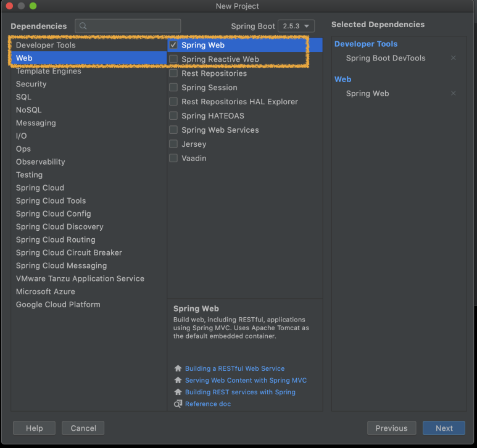
Task: Open Building a RESTful Web Service link
Action: click(x=235, y=368)
